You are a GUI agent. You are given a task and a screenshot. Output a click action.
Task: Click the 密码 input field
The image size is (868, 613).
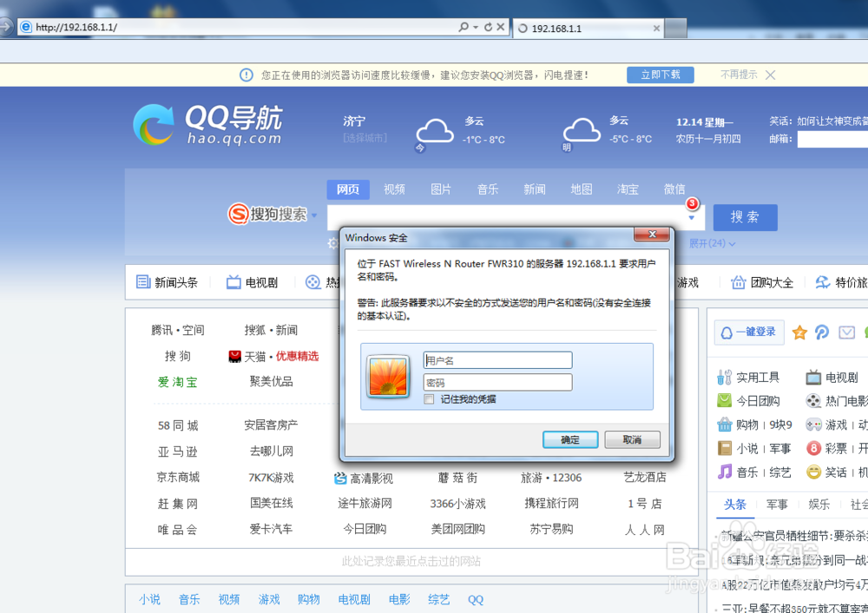[497, 382]
